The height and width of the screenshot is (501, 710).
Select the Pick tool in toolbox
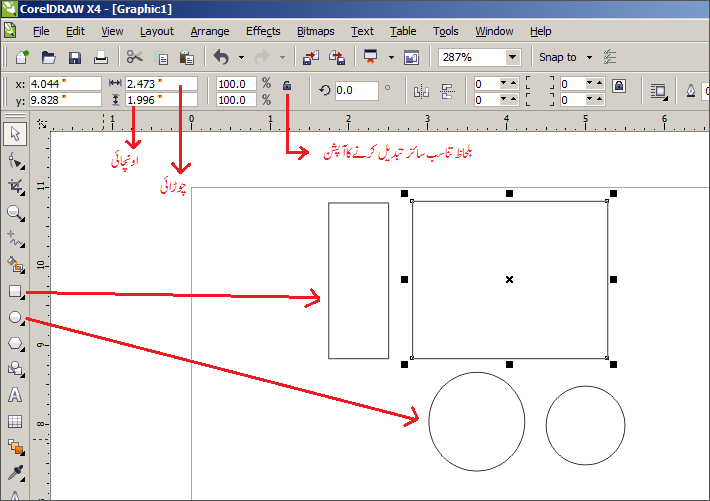click(x=15, y=133)
